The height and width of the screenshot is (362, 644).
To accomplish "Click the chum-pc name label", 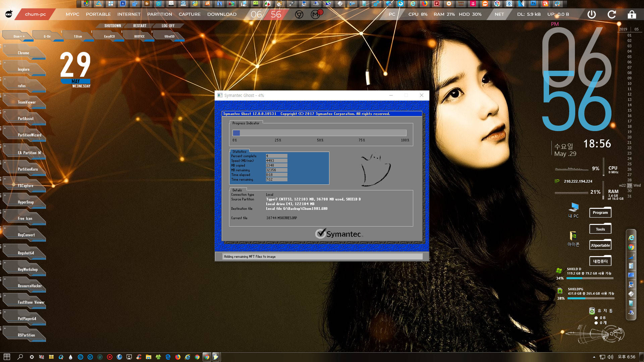I will [35, 14].
